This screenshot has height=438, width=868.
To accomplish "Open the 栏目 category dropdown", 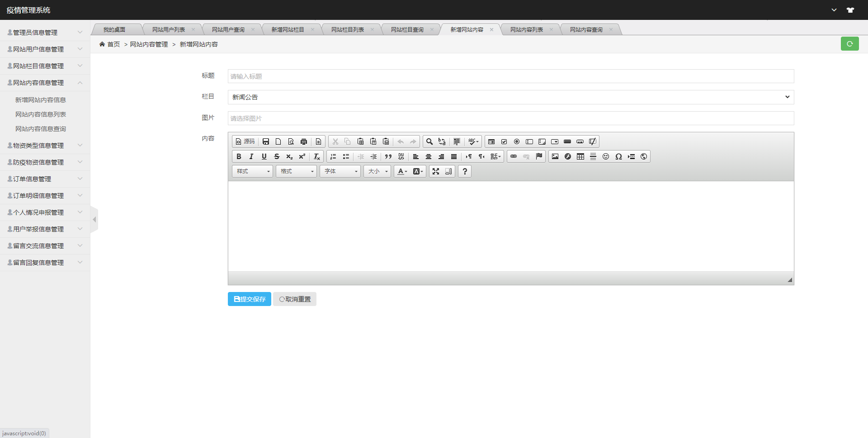I will (x=511, y=97).
